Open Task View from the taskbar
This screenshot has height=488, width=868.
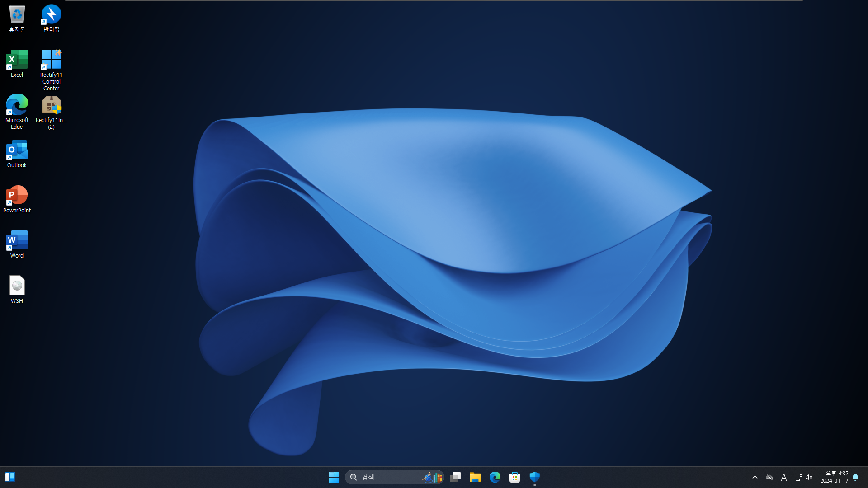455,477
